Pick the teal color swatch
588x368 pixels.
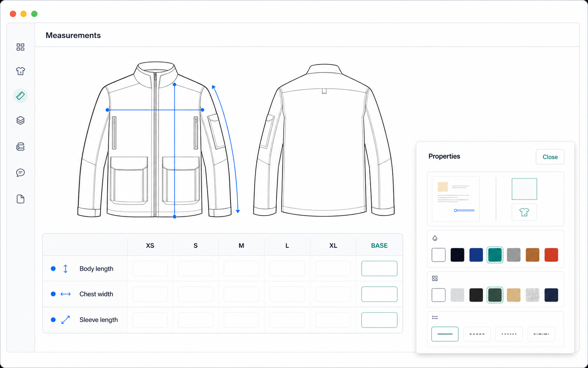(495, 255)
